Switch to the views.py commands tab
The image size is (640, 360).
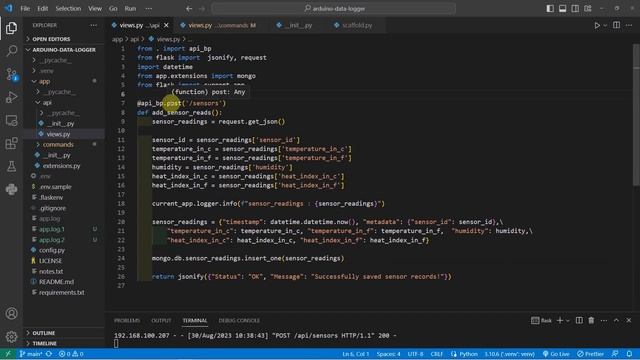[219, 25]
